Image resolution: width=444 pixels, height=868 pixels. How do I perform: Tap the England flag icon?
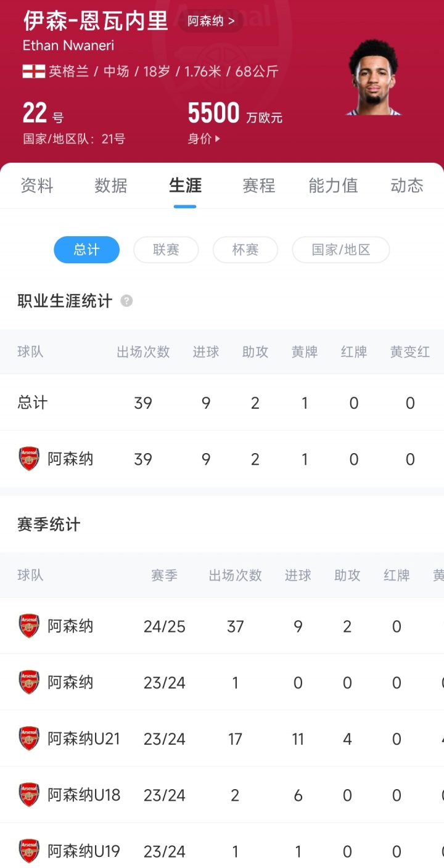coord(34,72)
